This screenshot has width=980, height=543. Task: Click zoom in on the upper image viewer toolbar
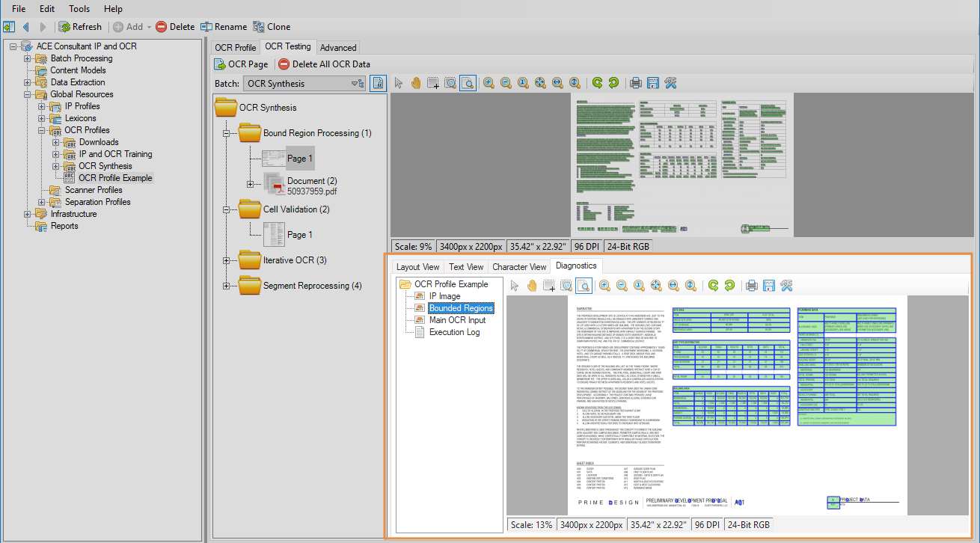point(489,83)
